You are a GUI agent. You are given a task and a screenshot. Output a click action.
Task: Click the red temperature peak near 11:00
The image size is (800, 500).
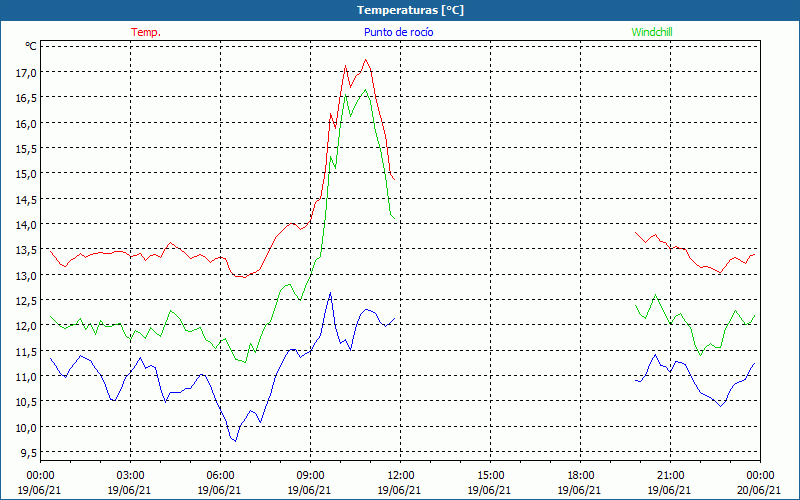click(365, 60)
